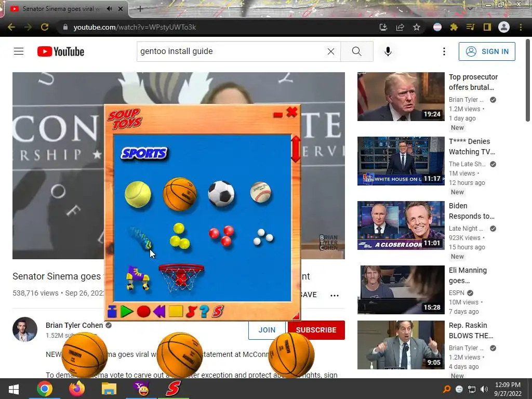This screenshot has height=399, width=532.
Task: Go to the YouTube home logo
Action: click(61, 51)
